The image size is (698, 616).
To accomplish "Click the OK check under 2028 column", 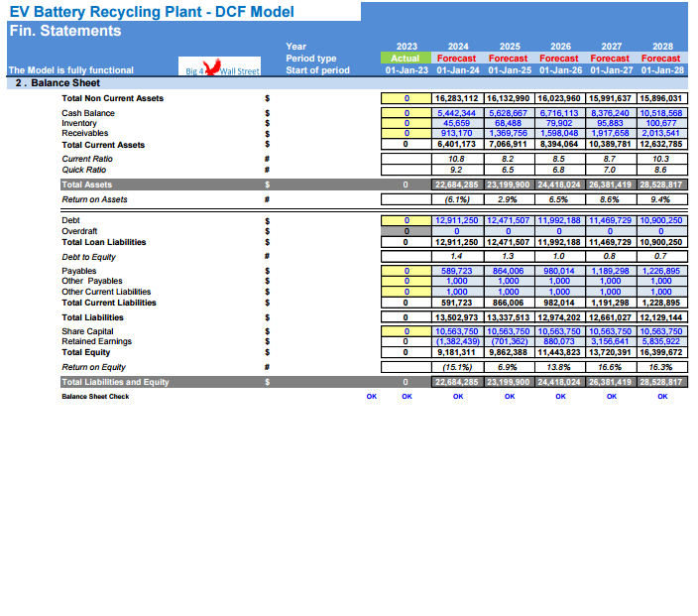I will click(661, 397).
